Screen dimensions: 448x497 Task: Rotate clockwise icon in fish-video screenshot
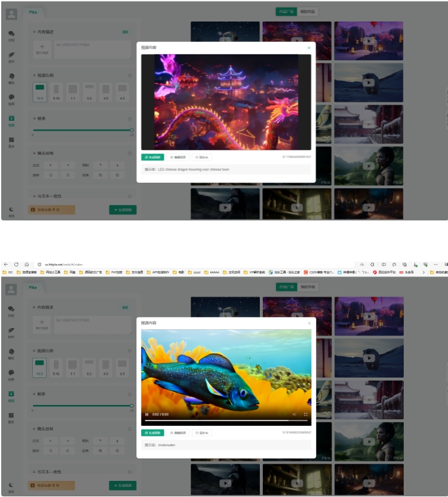[67, 450]
